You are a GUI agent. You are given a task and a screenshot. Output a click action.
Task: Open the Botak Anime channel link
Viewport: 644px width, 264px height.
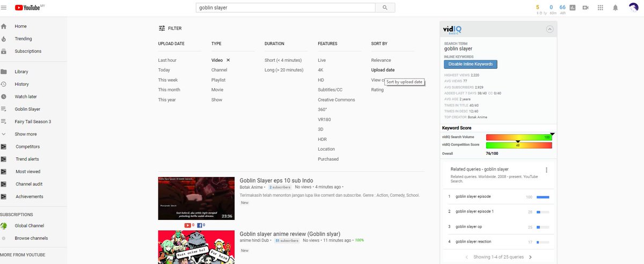point(251,187)
